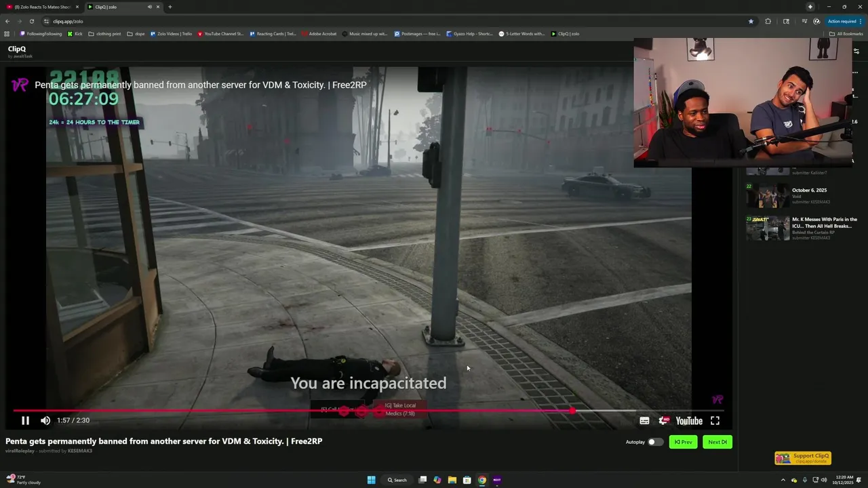Switch to Chrome on the taskbar
The height and width of the screenshot is (488, 868).
pos(482,480)
